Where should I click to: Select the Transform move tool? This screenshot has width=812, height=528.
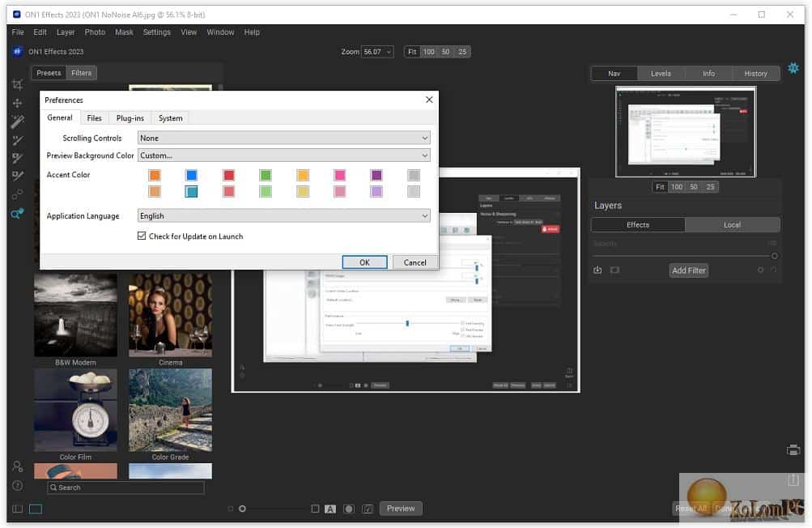click(17, 103)
